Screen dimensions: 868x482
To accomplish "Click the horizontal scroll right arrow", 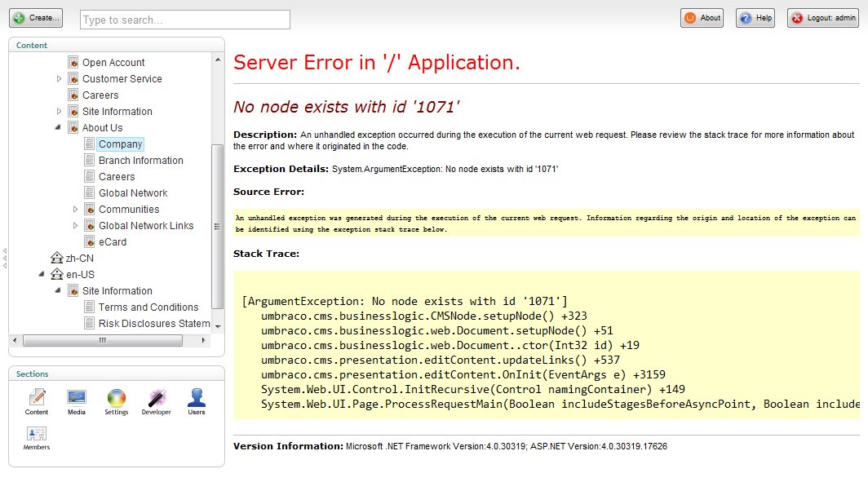I will (204, 340).
